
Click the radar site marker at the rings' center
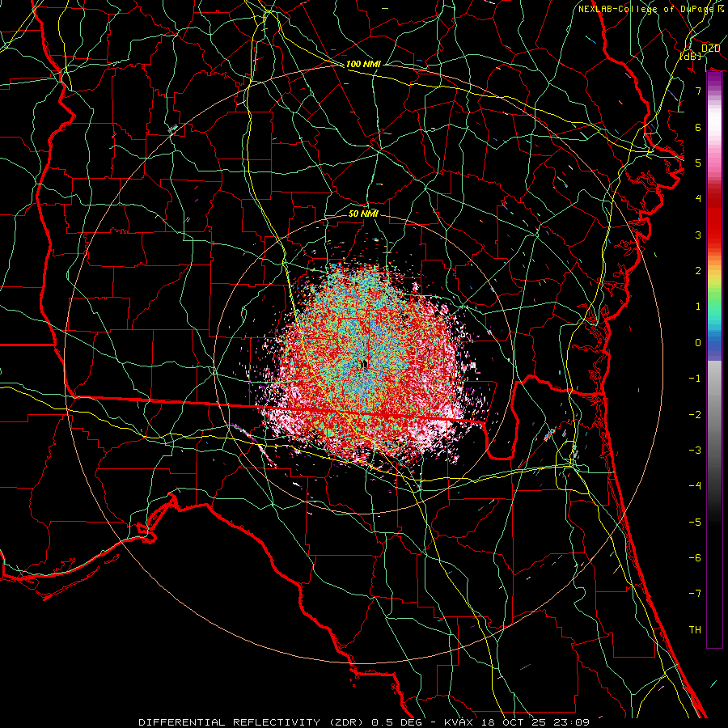tap(364, 365)
